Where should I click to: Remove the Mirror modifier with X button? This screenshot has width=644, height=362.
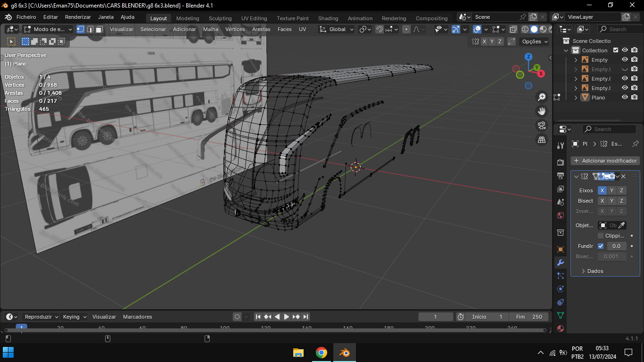click(623, 176)
